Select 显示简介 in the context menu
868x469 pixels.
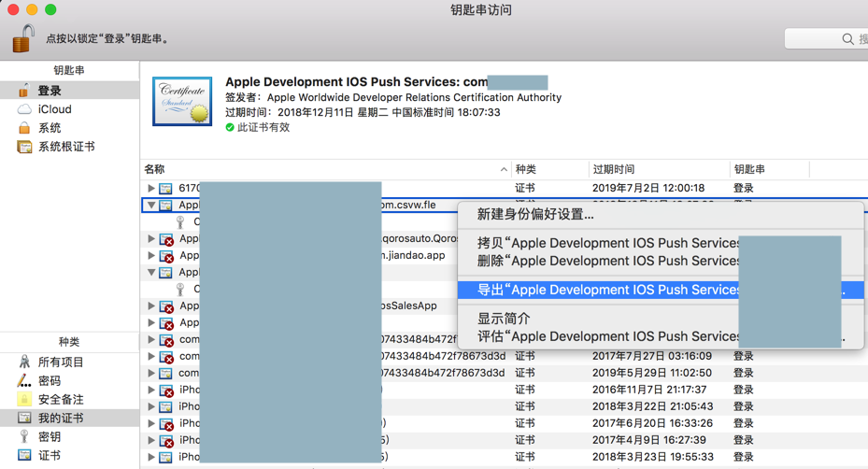coord(504,319)
